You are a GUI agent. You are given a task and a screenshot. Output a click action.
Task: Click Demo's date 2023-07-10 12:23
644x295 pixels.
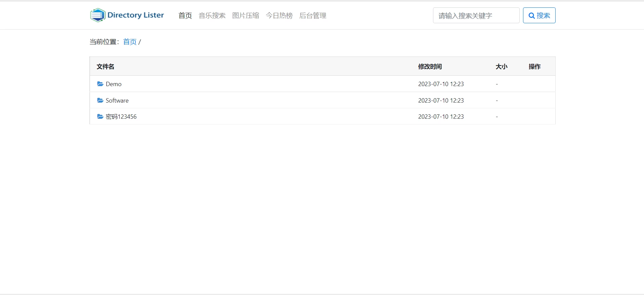pos(441,84)
